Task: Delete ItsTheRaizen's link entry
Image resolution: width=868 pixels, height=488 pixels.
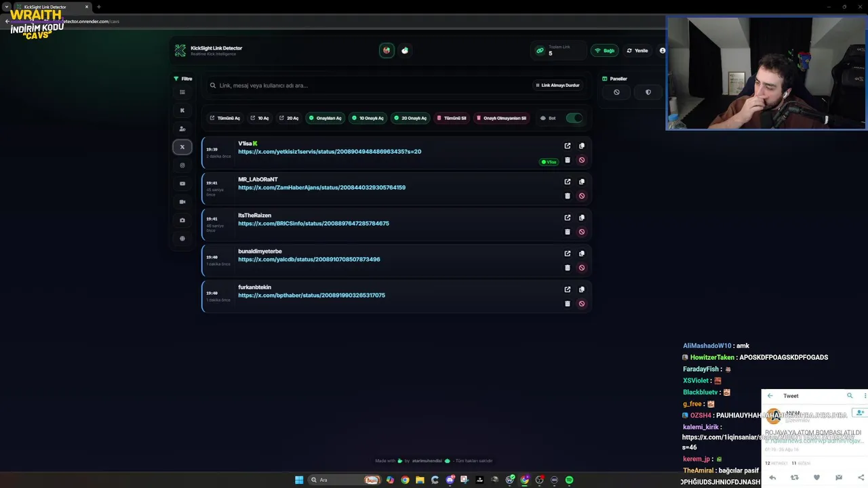Action: click(568, 232)
